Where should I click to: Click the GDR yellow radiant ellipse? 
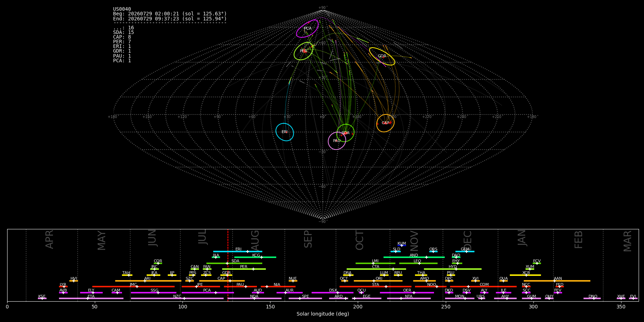click(x=382, y=56)
